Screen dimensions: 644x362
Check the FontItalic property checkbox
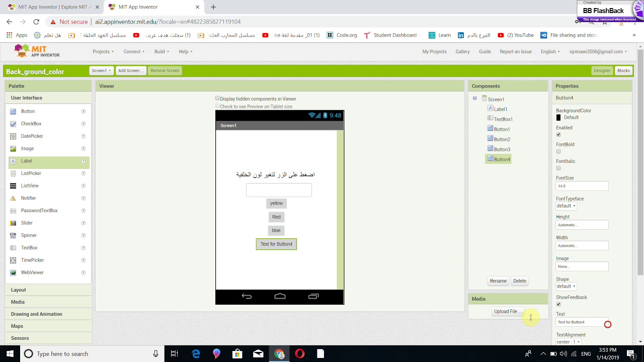558,168
